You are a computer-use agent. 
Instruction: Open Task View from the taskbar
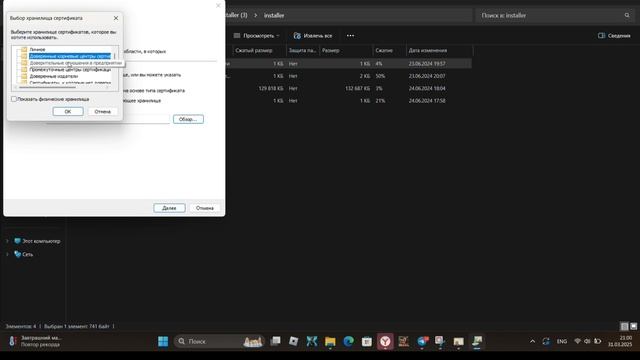click(276, 341)
